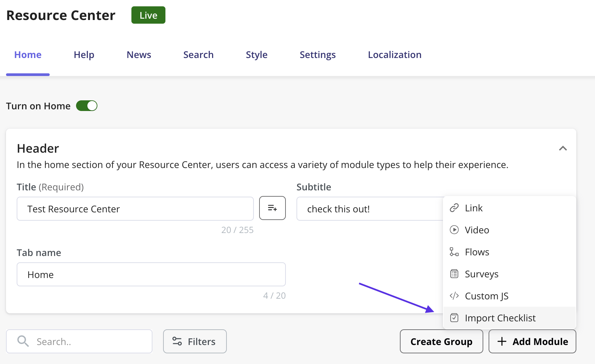595x364 pixels.
Task: Select Flows from the module menu
Action: tap(510, 252)
